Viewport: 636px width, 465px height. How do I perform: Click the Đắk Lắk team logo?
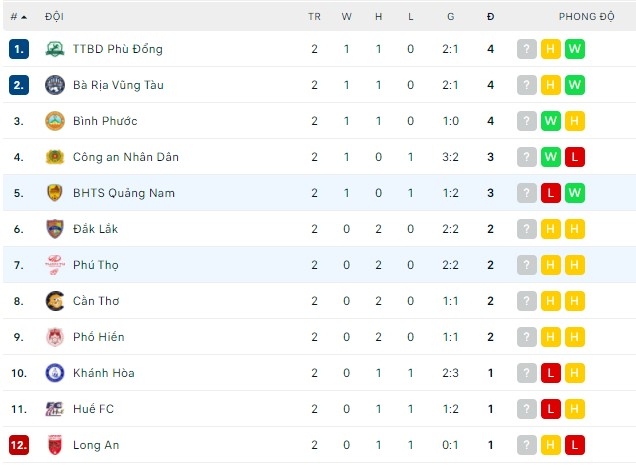pyautogui.click(x=55, y=229)
